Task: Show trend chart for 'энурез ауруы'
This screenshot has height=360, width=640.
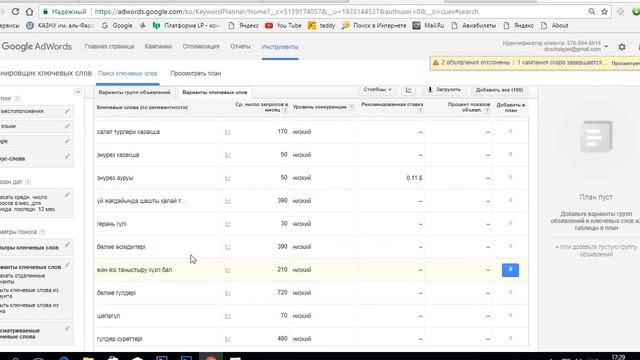Action: [x=228, y=178]
